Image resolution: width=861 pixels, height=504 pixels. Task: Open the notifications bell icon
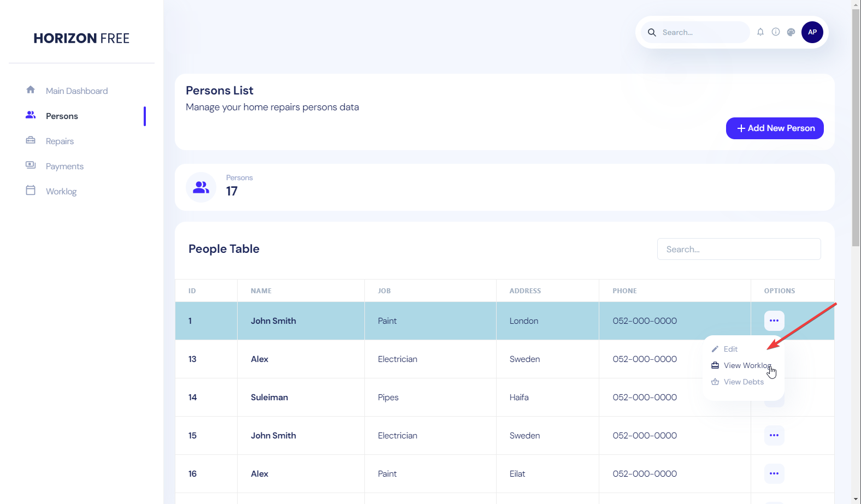pyautogui.click(x=760, y=32)
